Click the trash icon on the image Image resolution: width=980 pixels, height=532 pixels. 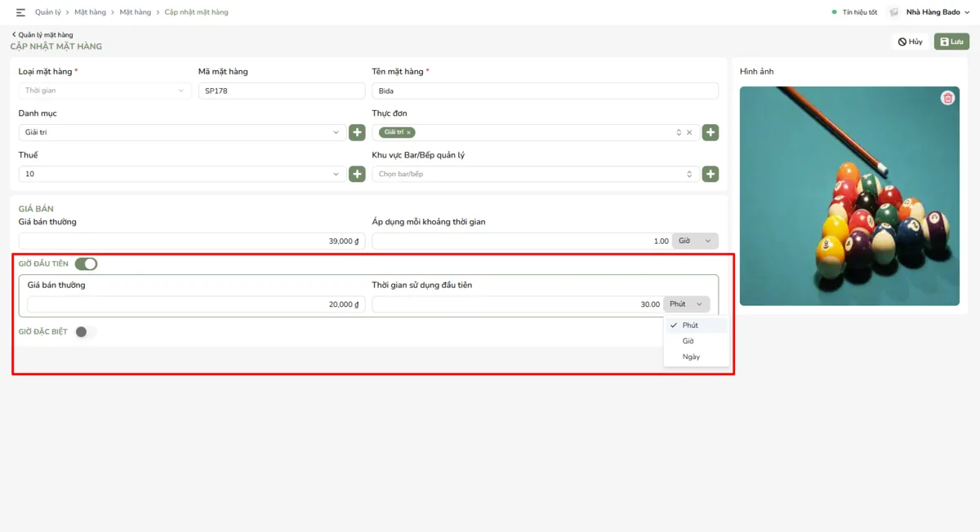pos(947,98)
